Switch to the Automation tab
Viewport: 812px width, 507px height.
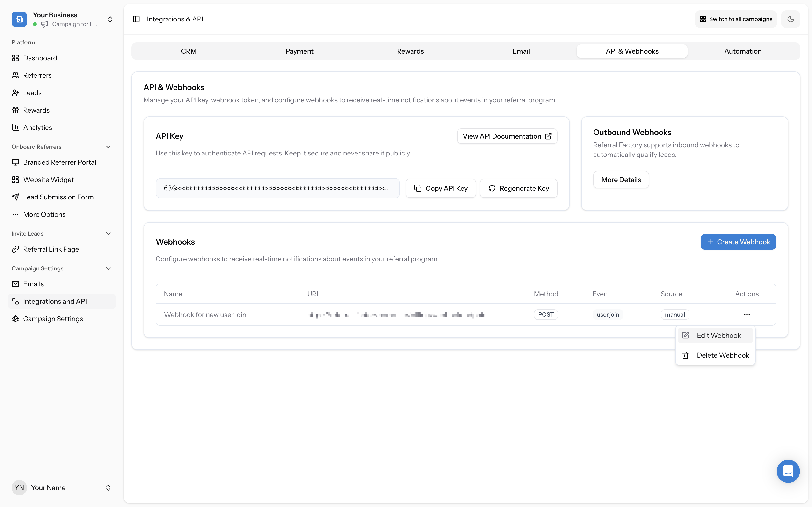click(743, 51)
